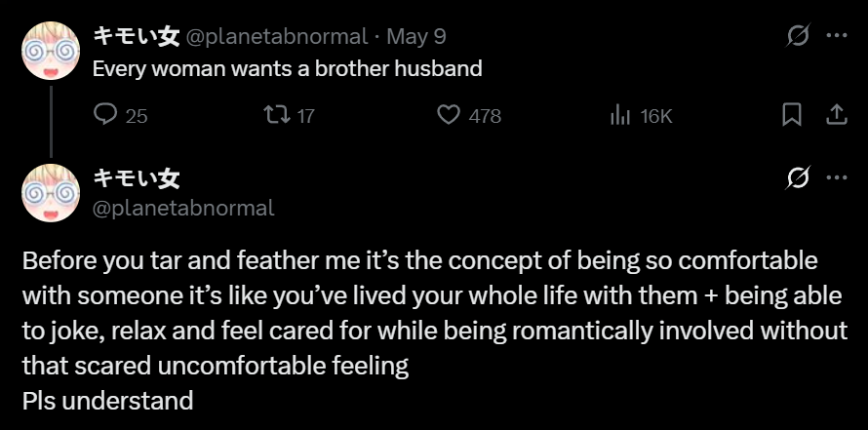Viewport: 868px width, 430px height.
Task: Click Grok icon on first tweet
Action: (x=797, y=36)
